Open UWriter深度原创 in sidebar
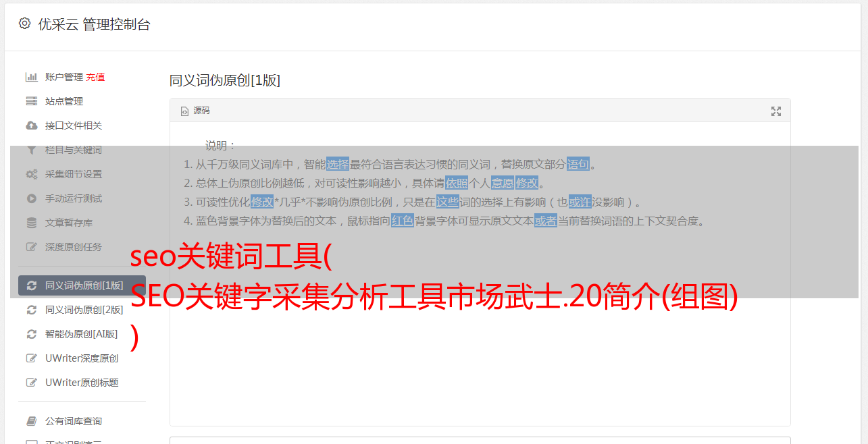The height and width of the screenshot is (444, 868). (x=82, y=358)
